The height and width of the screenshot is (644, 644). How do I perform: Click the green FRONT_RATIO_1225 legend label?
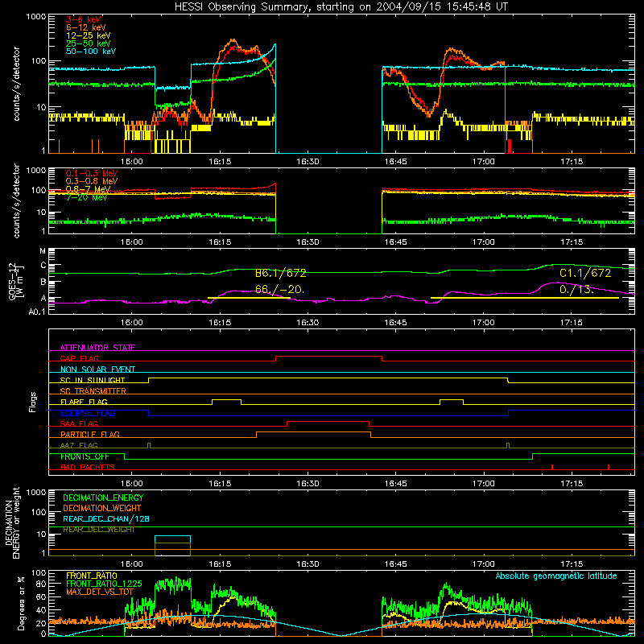pyautogui.click(x=104, y=584)
